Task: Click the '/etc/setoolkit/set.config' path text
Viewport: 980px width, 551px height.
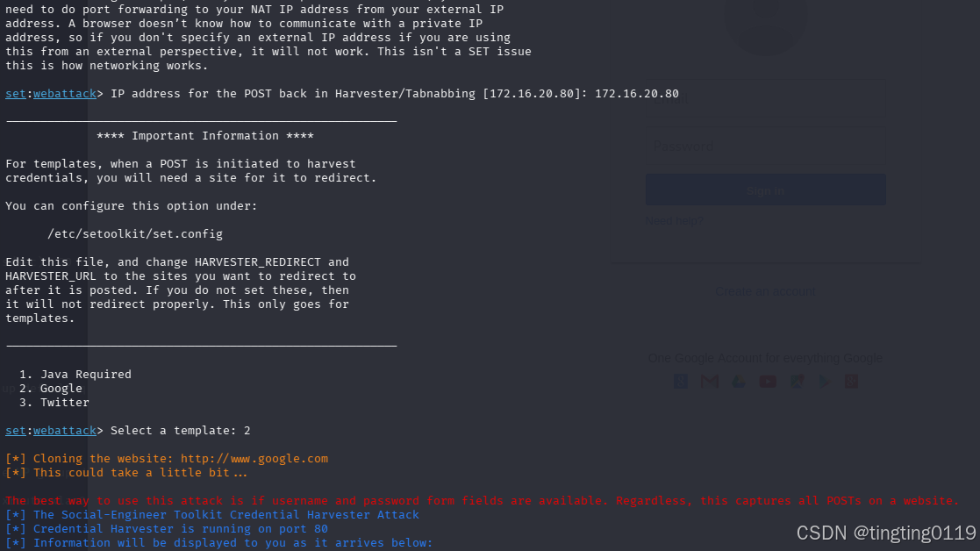Action: [x=135, y=233]
